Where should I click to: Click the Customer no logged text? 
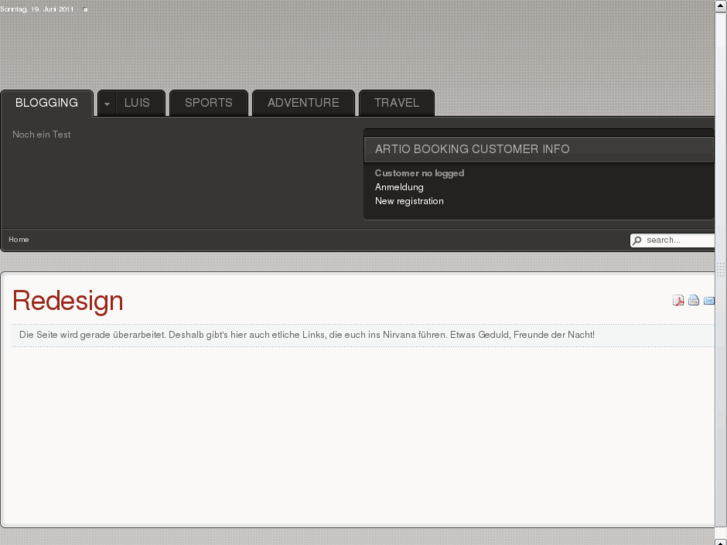click(420, 173)
